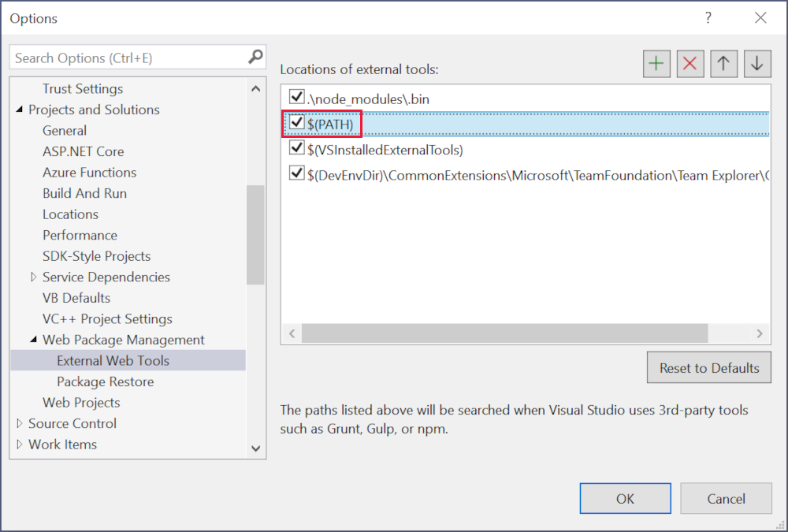Select General under Projects and Solutions
Viewport: 788px width, 532px height.
click(x=65, y=131)
